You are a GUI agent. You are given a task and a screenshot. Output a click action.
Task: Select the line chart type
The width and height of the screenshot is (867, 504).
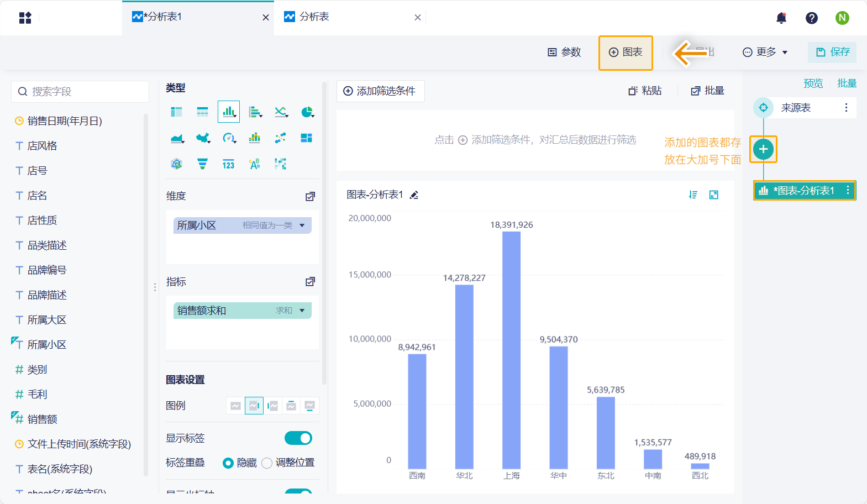coord(281,112)
